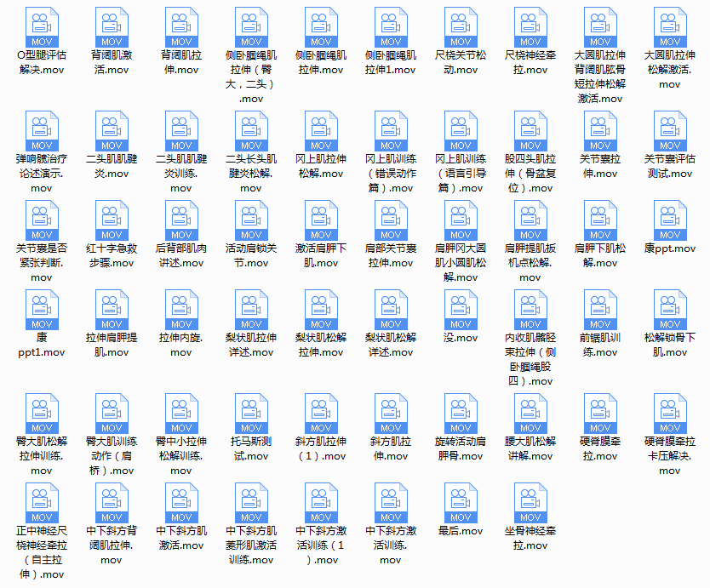The height and width of the screenshot is (588, 710).
Task: Select 斜方肌拉伸.mov icon
Action: point(391,414)
